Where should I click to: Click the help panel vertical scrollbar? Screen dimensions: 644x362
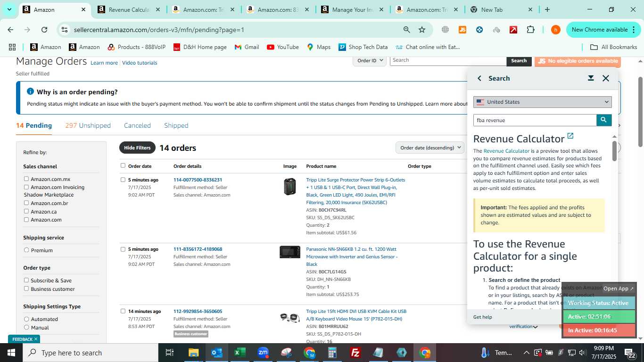pos(614,151)
